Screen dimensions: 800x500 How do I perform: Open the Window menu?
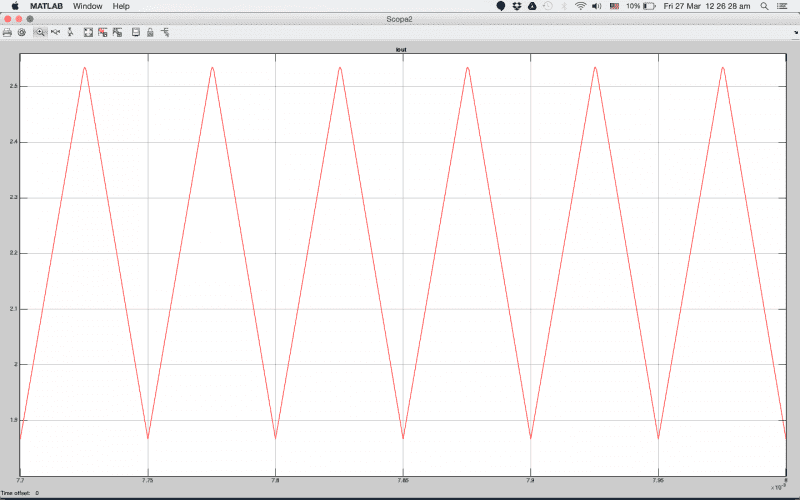87,6
